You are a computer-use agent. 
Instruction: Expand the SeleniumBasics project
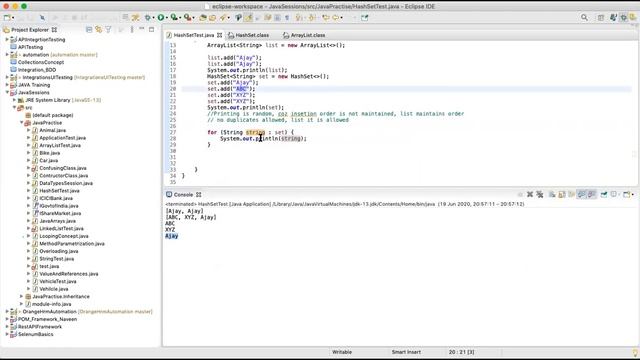click(x=7, y=334)
